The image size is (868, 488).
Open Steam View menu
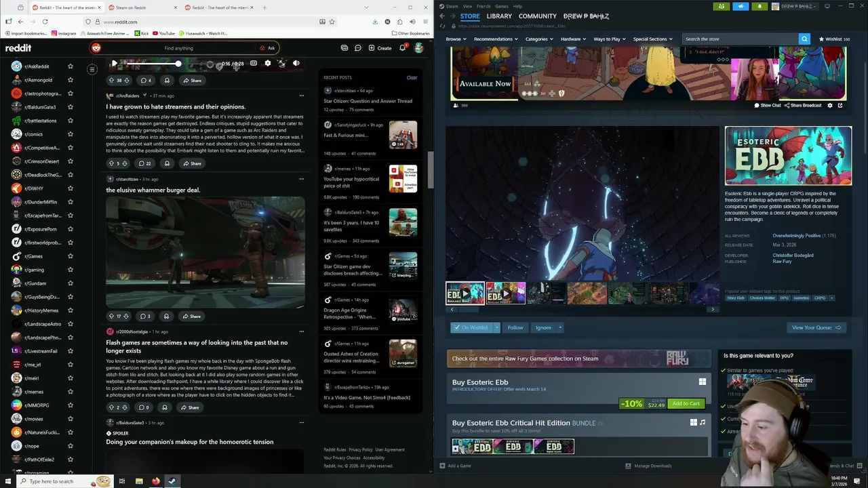467,6
